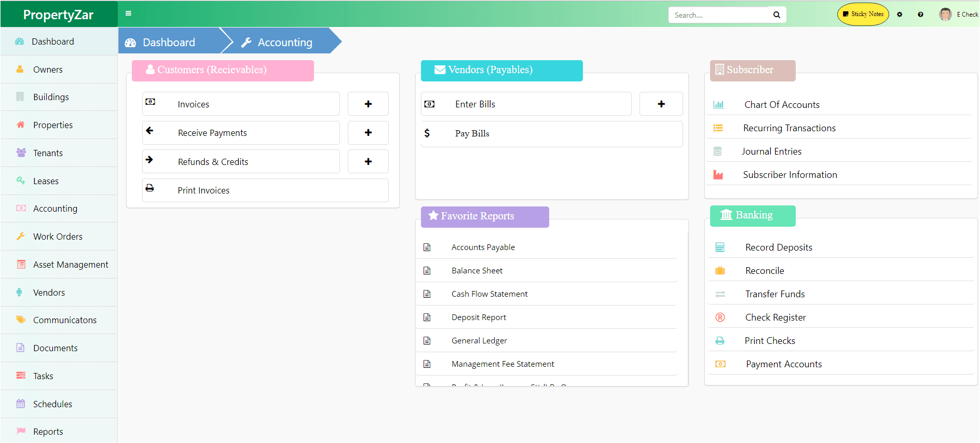This screenshot has height=443, width=980.
Task: Click the Reports flag icon
Action: 21,431
